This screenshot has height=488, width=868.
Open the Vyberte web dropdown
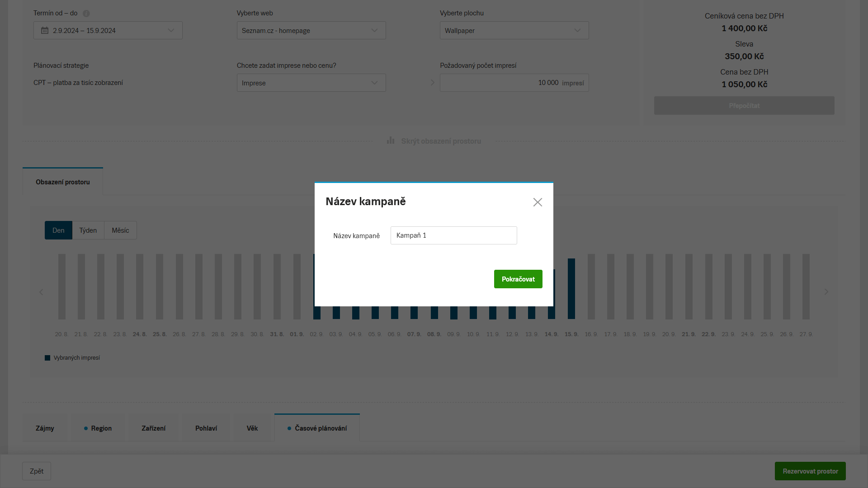point(311,30)
